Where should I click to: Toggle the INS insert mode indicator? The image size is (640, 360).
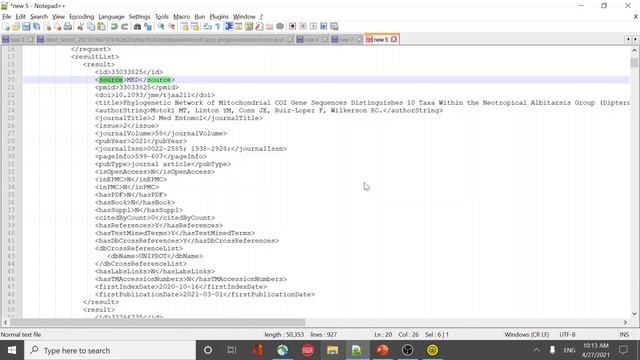tap(624, 335)
